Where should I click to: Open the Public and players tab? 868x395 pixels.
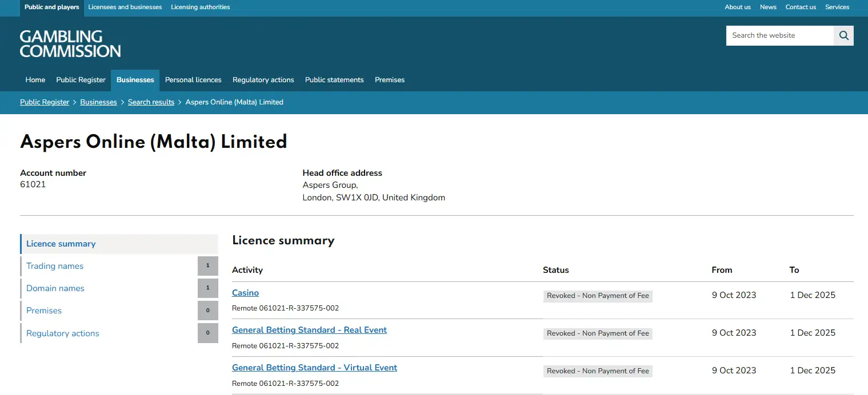click(52, 7)
